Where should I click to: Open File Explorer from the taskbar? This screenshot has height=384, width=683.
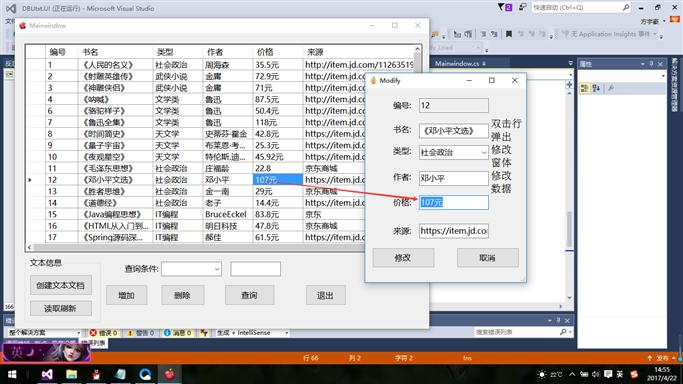(71, 374)
